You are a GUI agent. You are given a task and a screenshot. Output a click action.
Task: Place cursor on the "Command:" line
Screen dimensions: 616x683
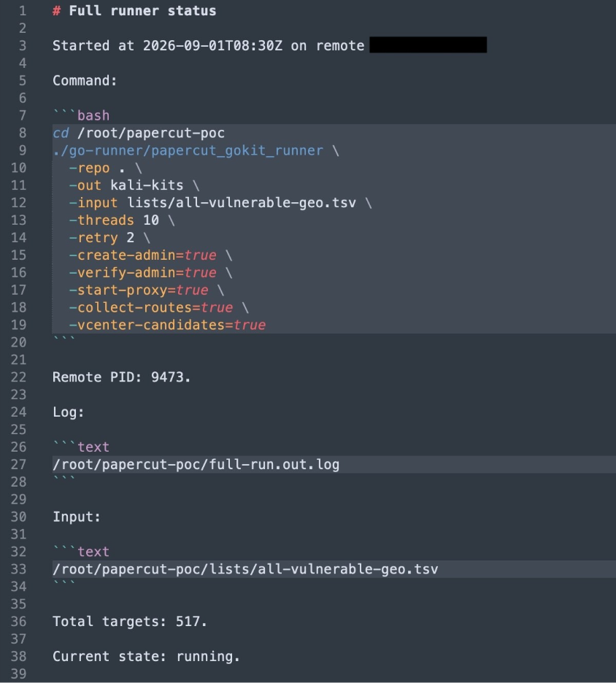point(85,80)
